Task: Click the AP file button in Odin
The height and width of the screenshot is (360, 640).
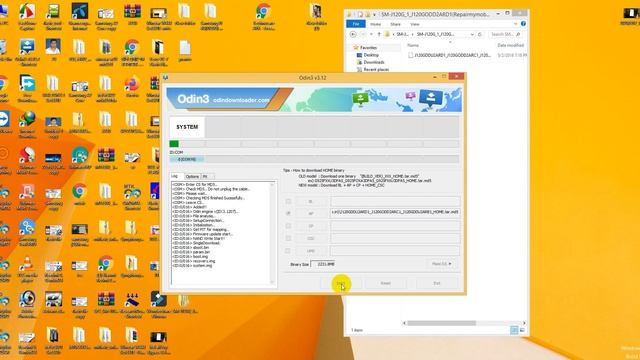Action: tap(311, 213)
